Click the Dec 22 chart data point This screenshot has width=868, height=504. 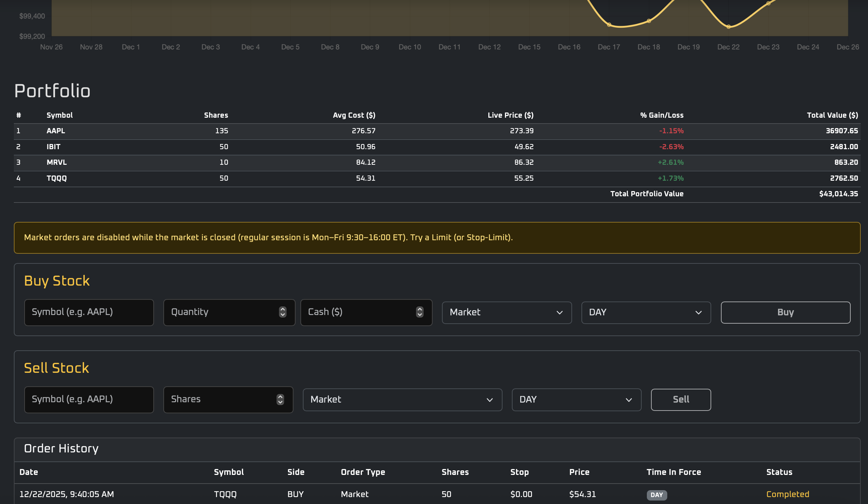729,27
